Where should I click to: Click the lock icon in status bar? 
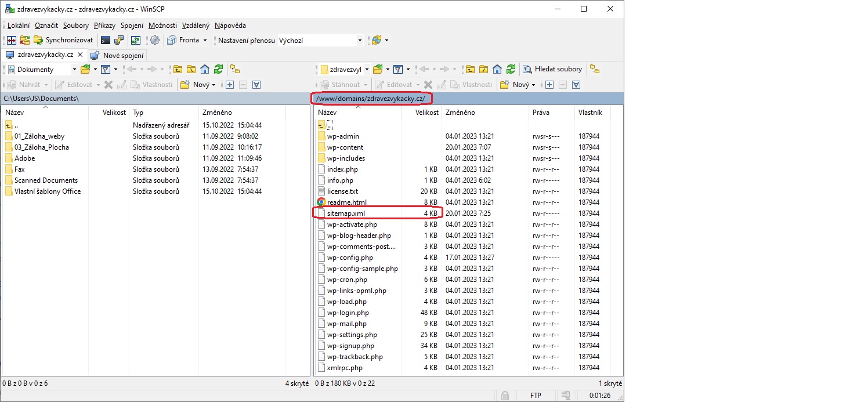coord(505,396)
